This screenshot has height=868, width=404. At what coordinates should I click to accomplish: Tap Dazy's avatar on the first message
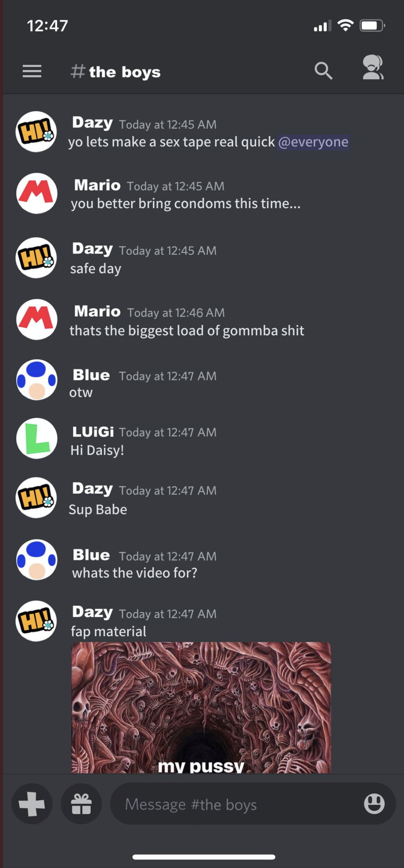36,132
